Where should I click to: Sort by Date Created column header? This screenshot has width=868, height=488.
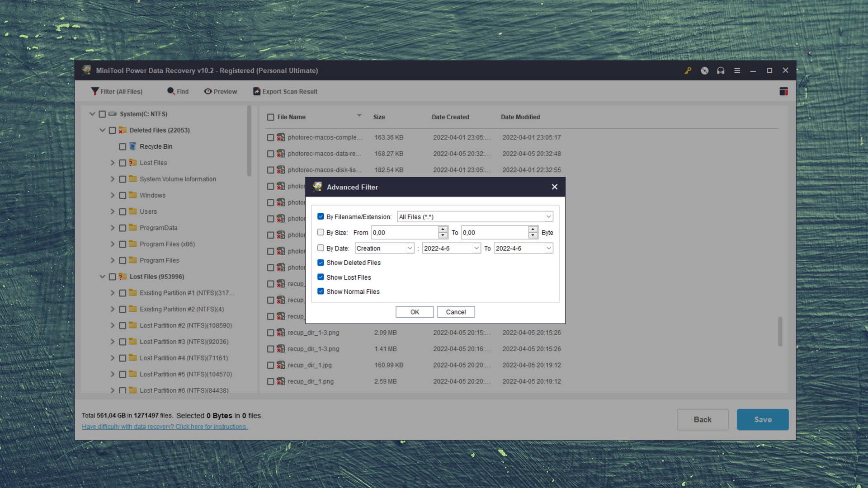tap(450, 117)
